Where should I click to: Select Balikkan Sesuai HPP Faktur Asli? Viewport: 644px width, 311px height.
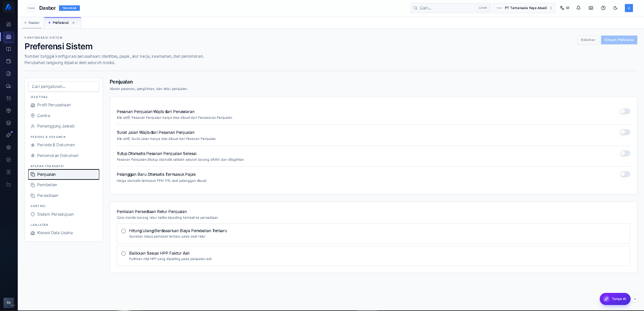[x=373, y=256]
